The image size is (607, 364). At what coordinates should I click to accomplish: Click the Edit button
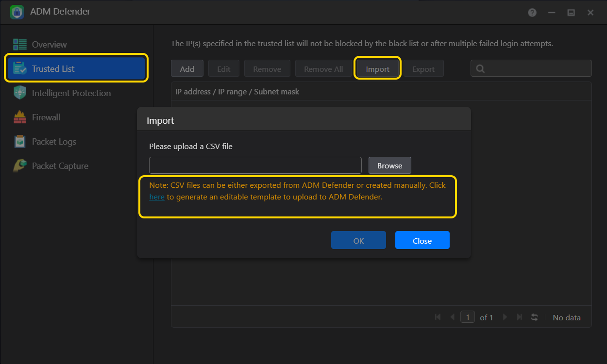click(224, 68)
